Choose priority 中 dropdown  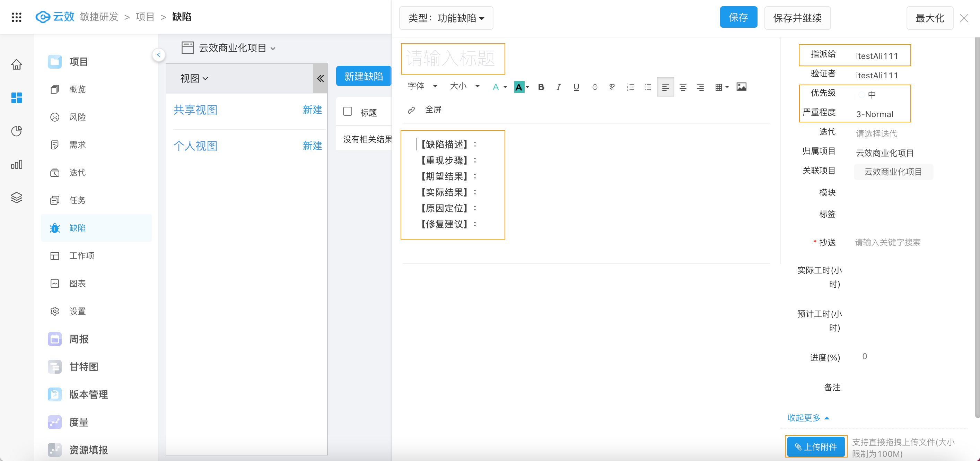(x=872, y=94)
